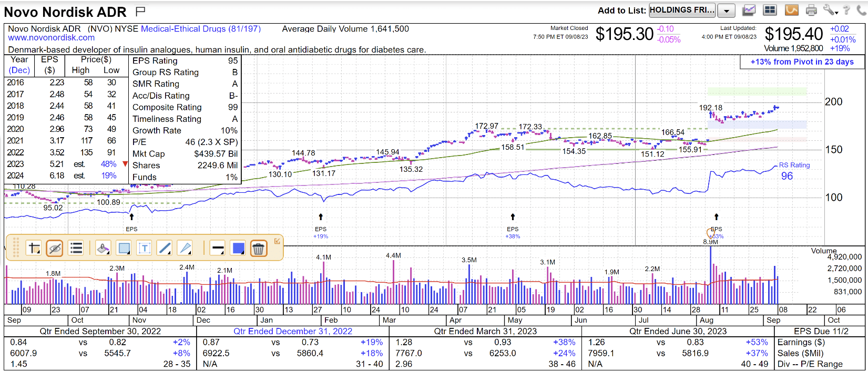Grab the drawing toolbar dotted handle
The height and width of the screenshot is (372, 868).
[16, 248]
